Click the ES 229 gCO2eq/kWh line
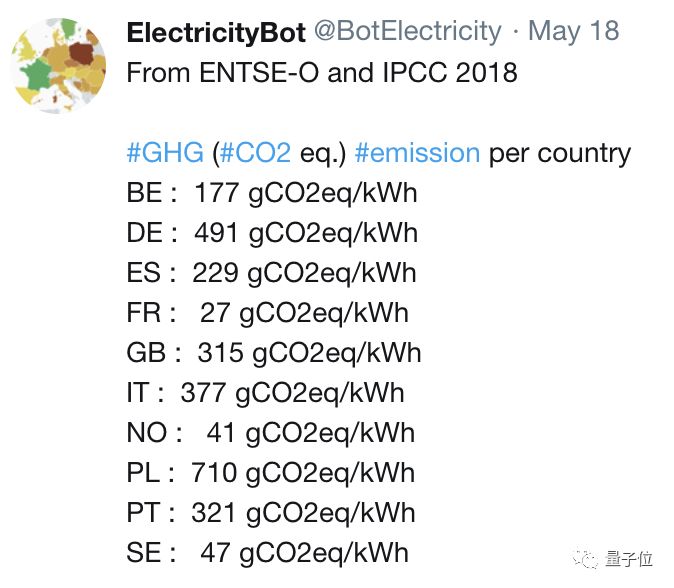Viewport: 674px width, 588px height. 272,273
